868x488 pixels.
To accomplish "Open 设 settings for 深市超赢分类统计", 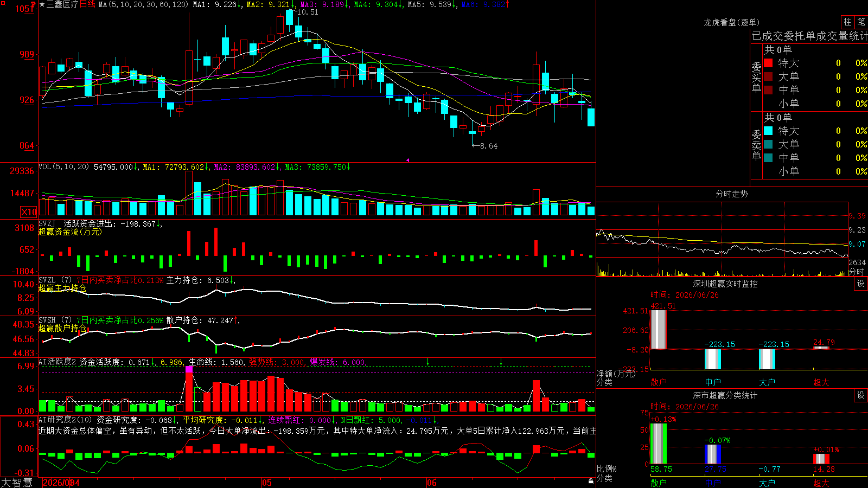I will tap(861, 395).
